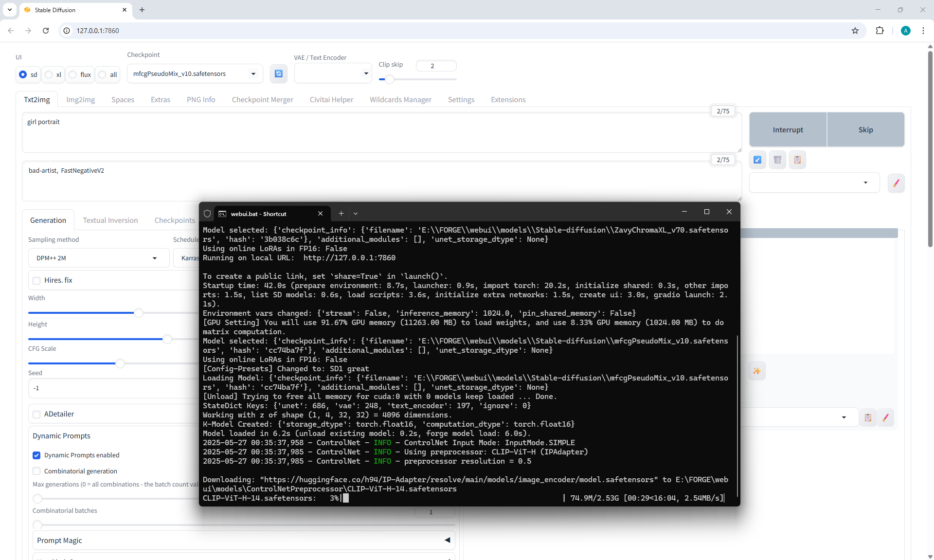
Task: Click the orange sparkle icon button
Action: 757,371
